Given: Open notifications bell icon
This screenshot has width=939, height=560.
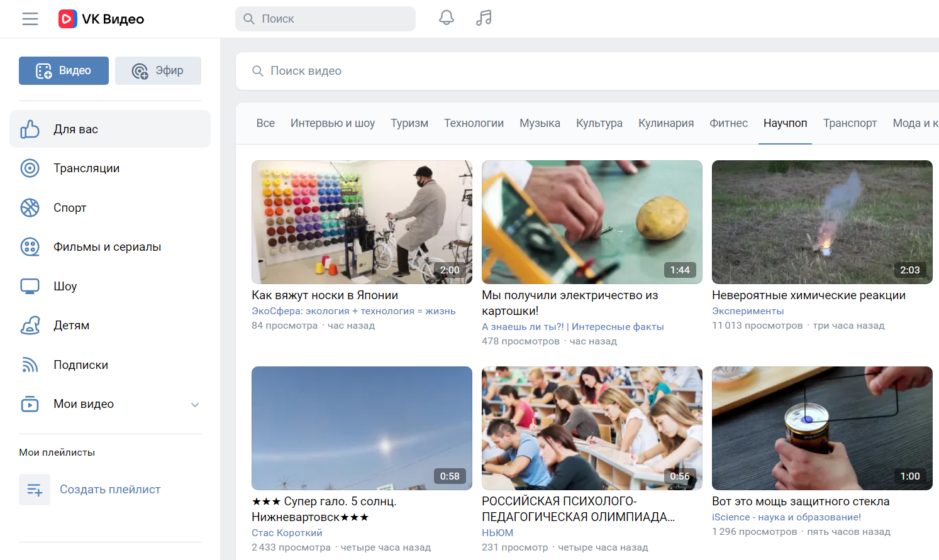Looking at the screenshot, I should pos(446,18).
